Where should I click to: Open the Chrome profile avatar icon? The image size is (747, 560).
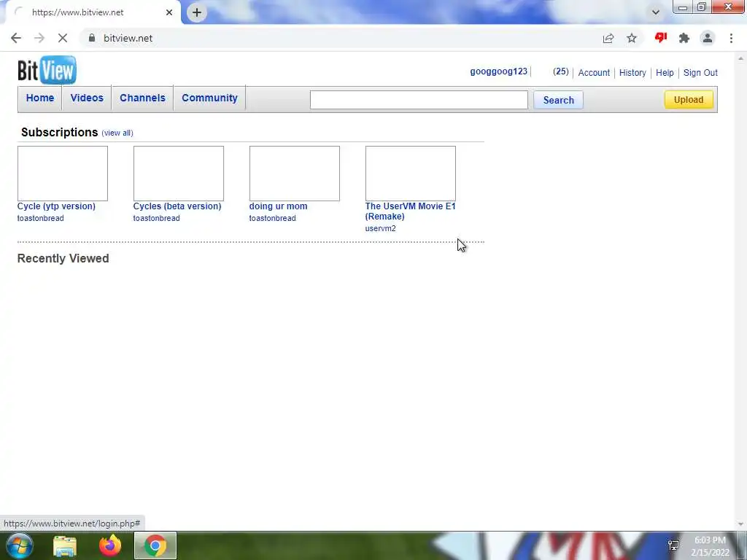point(708,38)
